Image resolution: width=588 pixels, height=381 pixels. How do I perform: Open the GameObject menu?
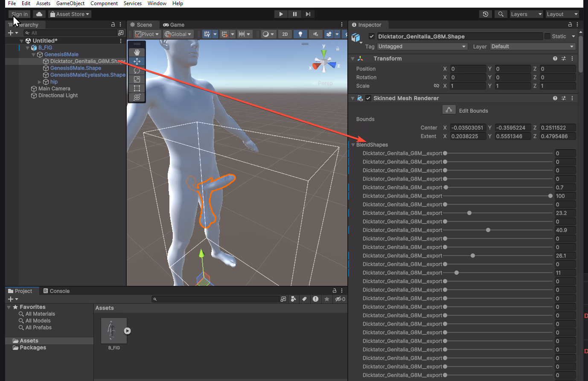[x=70, y=3]
